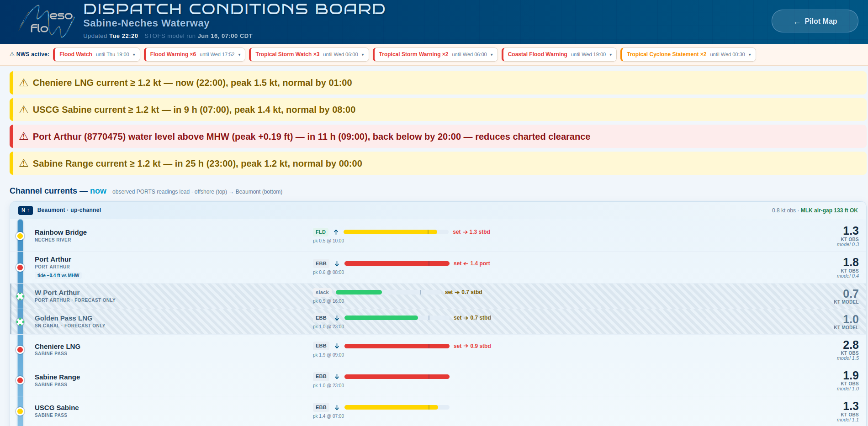This screenshot has height=426, width=868.
Task: Click the USCG Sabine ebb down arrow
Action: [337, 407]
